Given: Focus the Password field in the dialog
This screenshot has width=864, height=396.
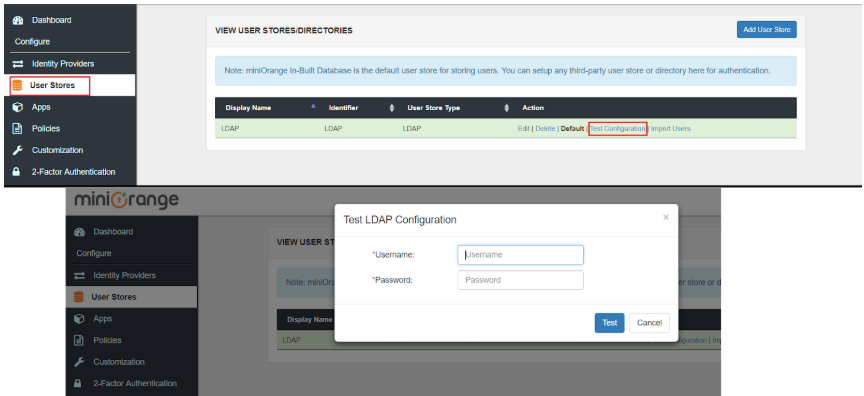Looking at the screenshot, I should 520,280.
